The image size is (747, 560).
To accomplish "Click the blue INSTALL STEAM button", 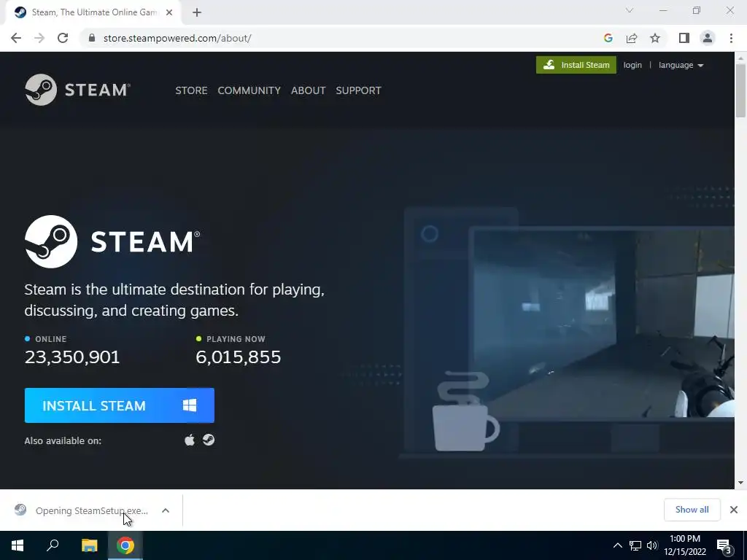I will [x=119, y=405].
